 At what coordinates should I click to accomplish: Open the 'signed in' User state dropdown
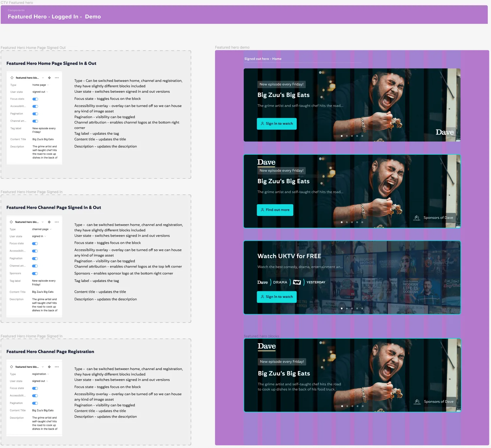coord(39,236)
